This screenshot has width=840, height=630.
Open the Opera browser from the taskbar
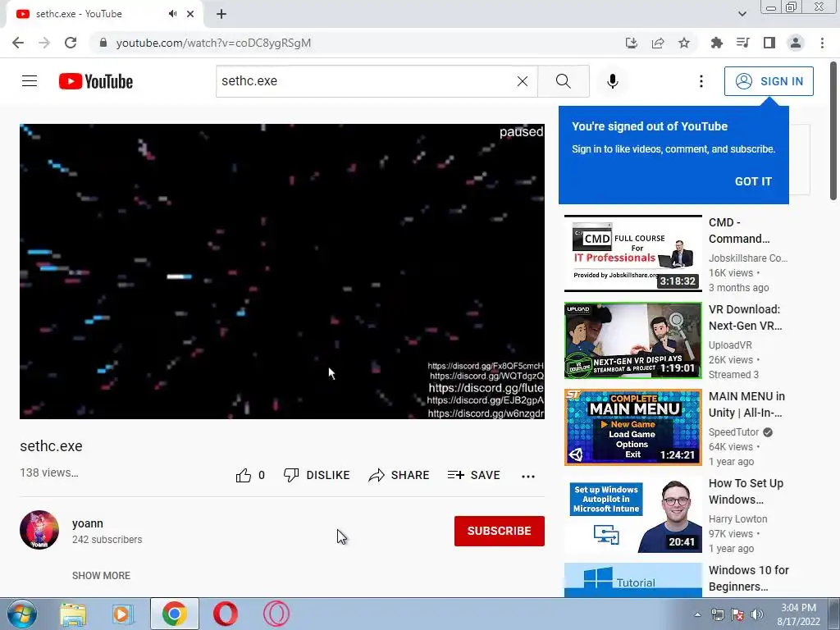coord(226,614)
